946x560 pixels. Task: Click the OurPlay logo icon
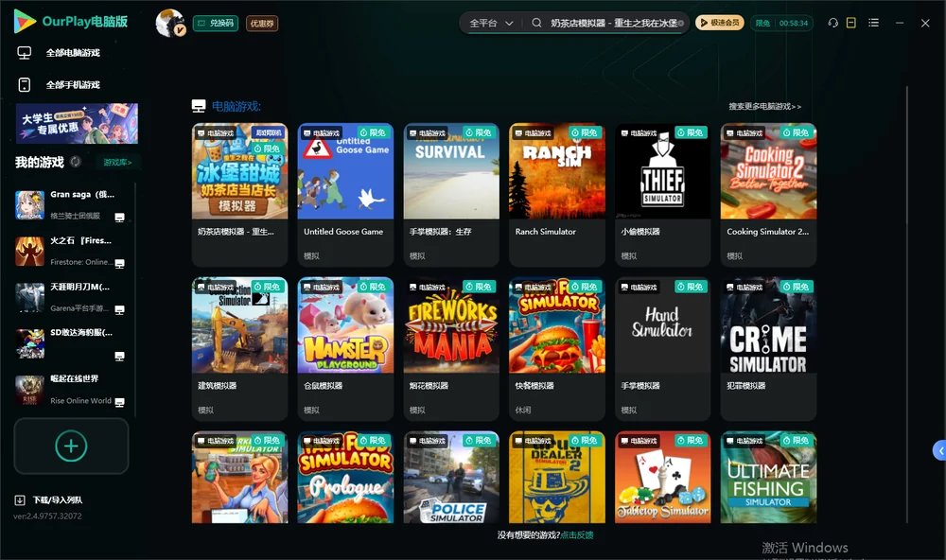(25, 21)
